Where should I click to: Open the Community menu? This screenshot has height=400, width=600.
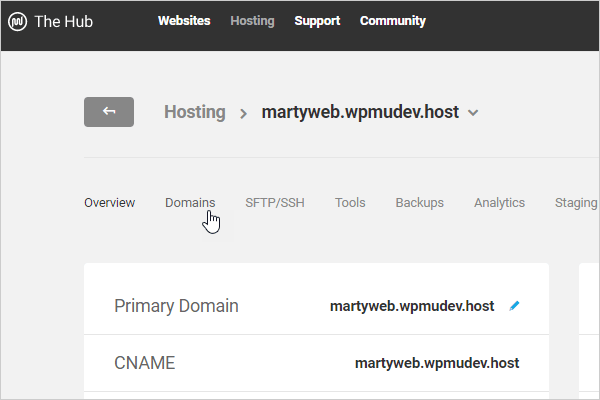pyautogui.click(x=393, y=21)
